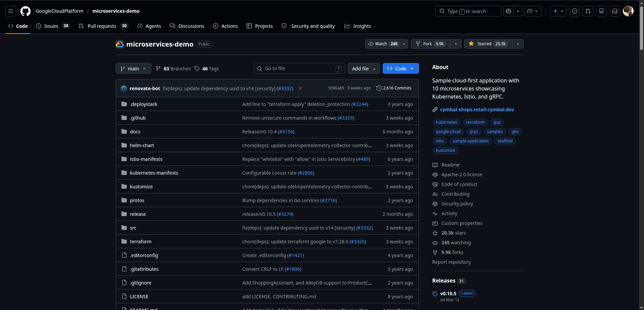Expand the Copilot chat dropdown arrow
The image size is (644, 310).
click(518, 11)
